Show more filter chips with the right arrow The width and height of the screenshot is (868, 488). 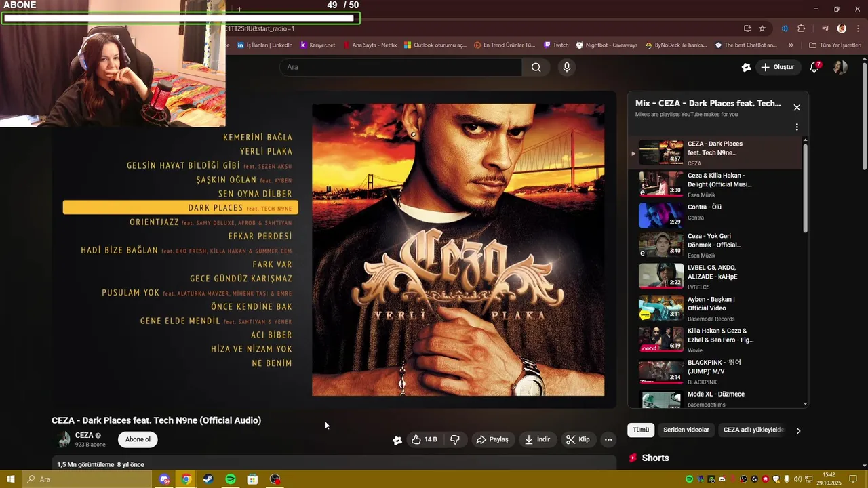pyautogui.click(x=798, y=430)
